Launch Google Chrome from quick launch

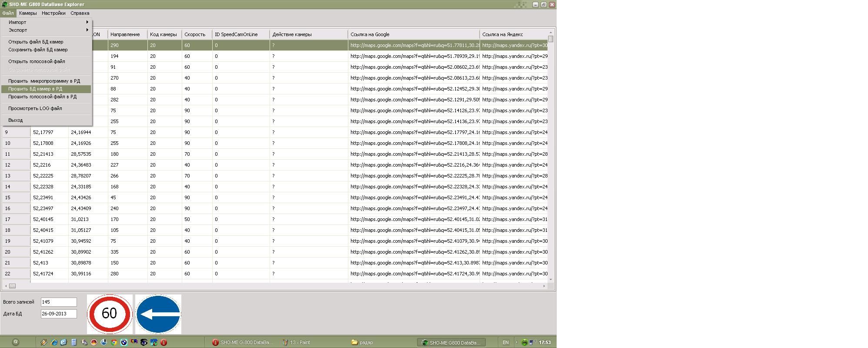pos(114,342)
